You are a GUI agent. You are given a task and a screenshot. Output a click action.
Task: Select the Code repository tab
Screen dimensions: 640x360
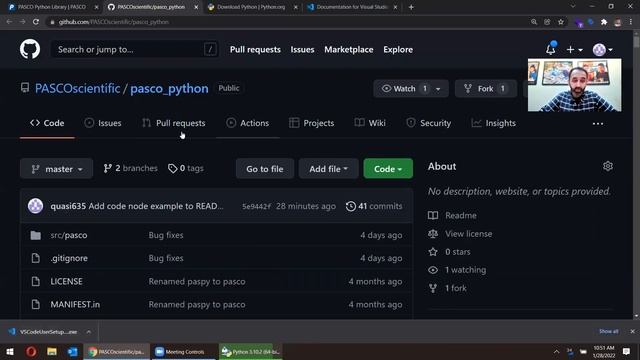pyautogui.click(x=47, y=123)
